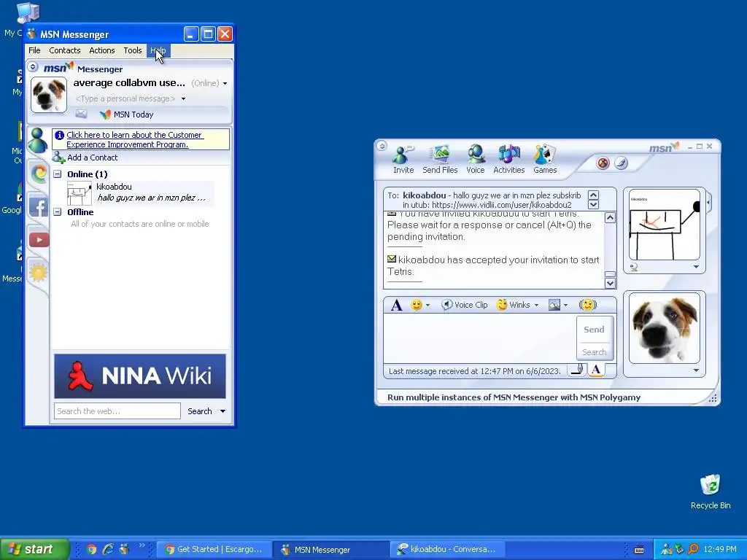Open the YouTube sidebar tab
The width and height of the screenshot is (747, 560).
point(39,239)
